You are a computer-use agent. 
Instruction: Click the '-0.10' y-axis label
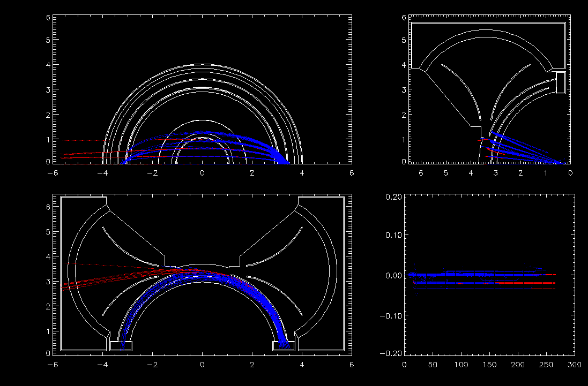[391, 316]
